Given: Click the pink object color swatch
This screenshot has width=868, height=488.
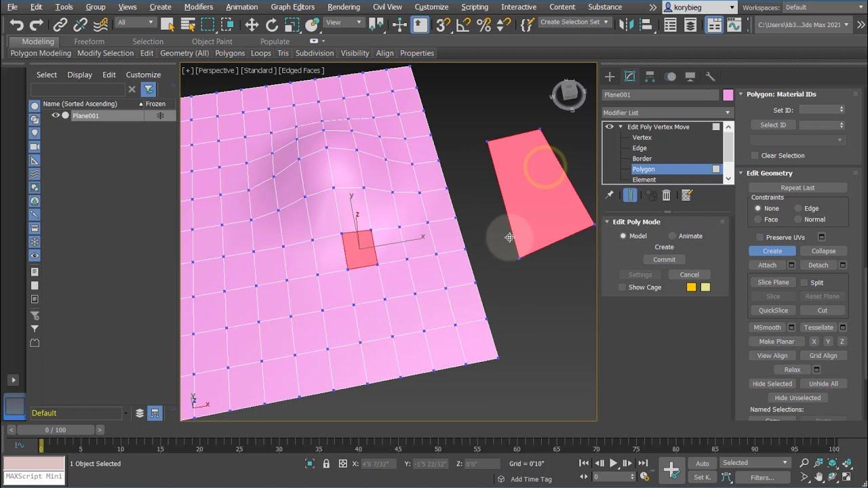Looking at the screenshot, I should 728,95.
